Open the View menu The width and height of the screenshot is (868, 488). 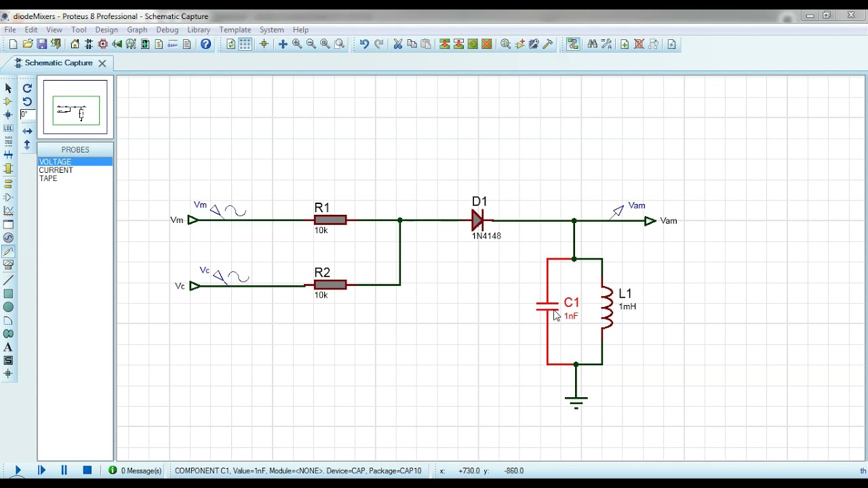coord(54,30)
